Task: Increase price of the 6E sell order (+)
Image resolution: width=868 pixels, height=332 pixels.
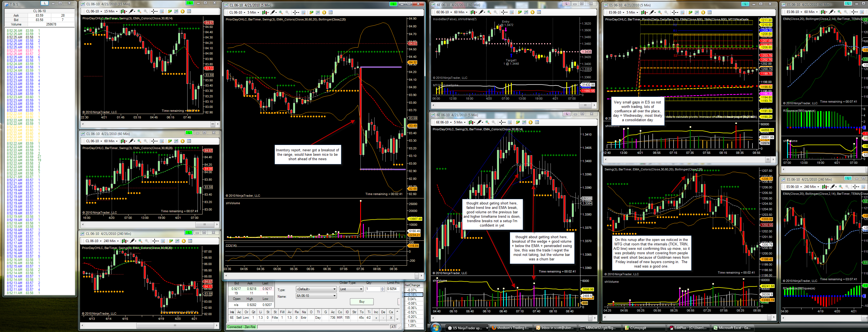Action: tap(376, 318)
